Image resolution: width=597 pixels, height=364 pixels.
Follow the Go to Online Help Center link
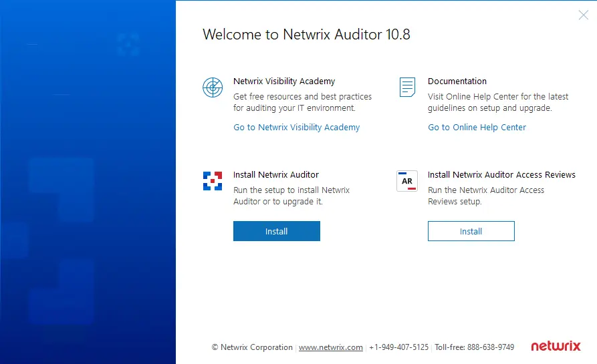coord(477,128)
